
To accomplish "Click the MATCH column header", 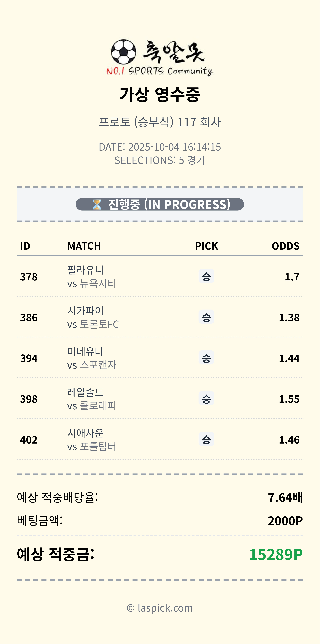I will point(84,246).
